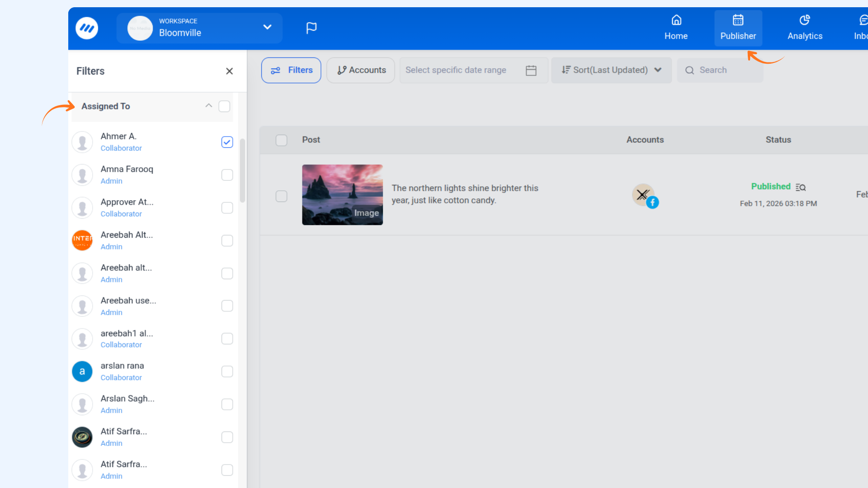Click the flag icon in top bar
868x488 pixels.
311,28
